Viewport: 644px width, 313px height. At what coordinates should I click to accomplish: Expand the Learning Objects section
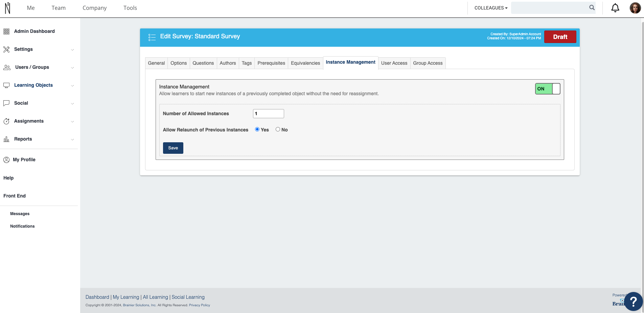click(x=72, y=86)
